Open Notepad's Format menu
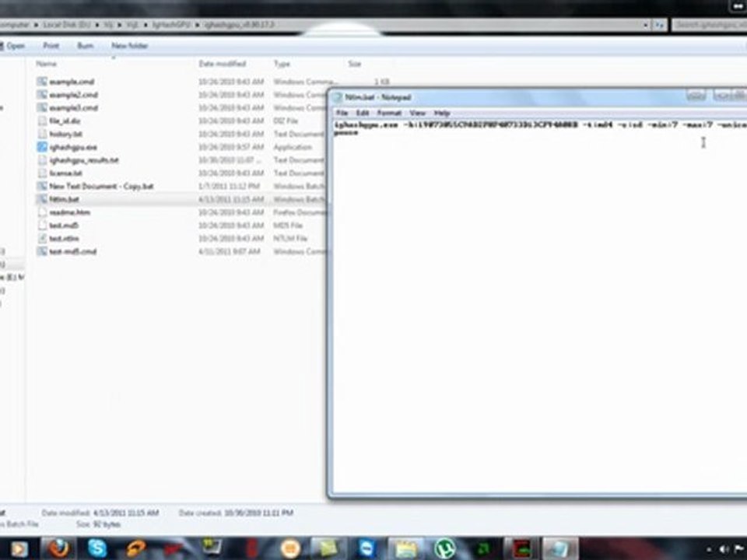Viewport: 747px width, 560px height. click(389, 113)
